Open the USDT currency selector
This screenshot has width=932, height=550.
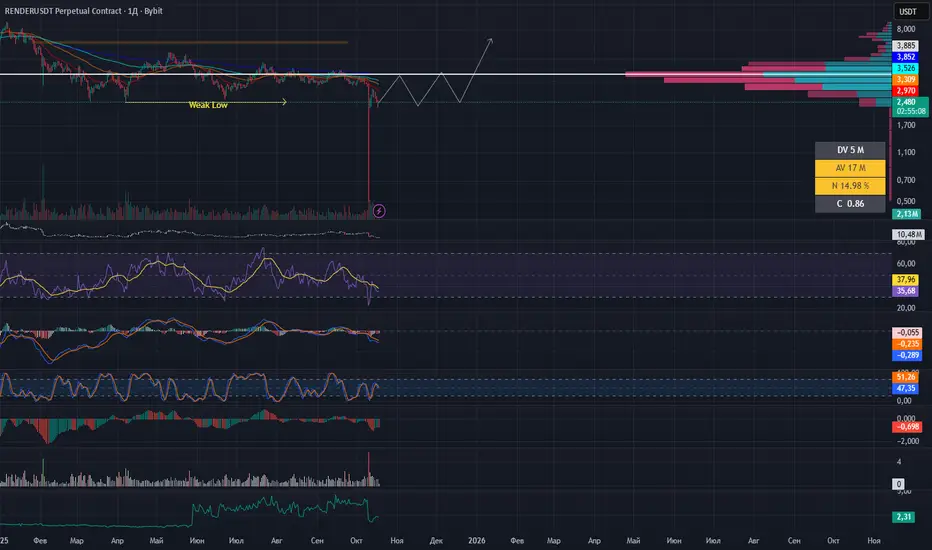click(910, 11)
